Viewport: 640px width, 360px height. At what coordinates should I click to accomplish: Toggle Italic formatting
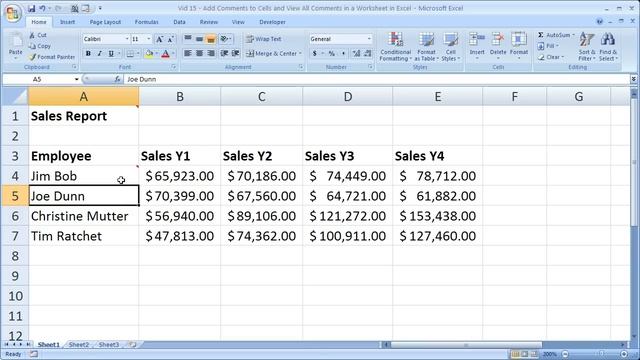tap(99, 53)
